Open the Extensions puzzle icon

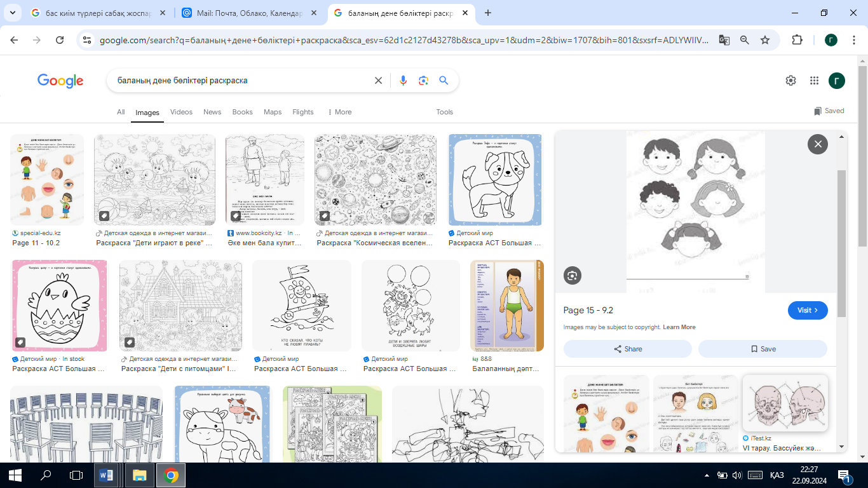pos(797,40)
